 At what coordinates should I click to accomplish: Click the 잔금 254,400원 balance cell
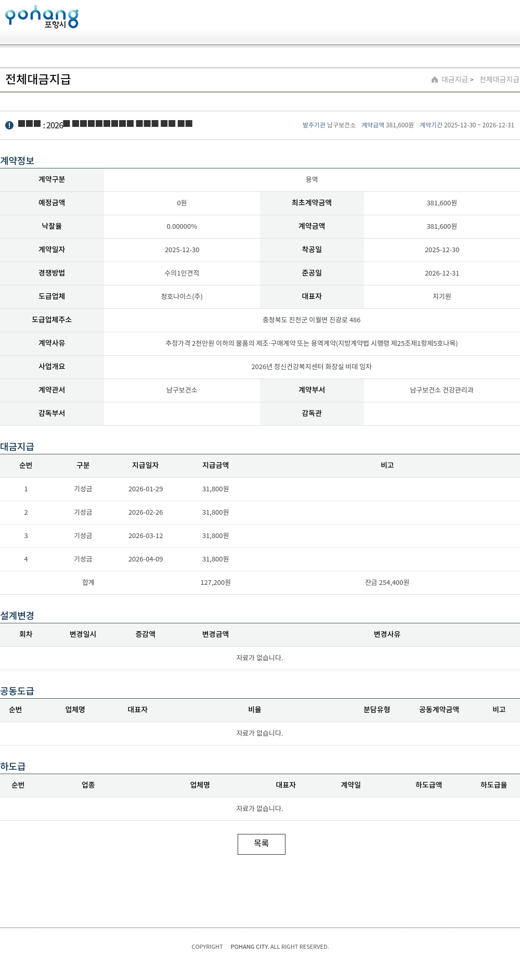point(387,583)
